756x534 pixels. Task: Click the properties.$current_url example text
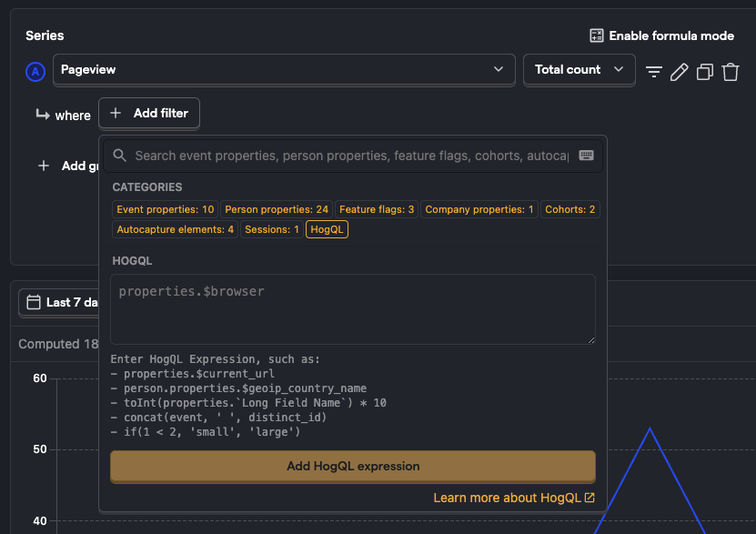pos(199,374)
